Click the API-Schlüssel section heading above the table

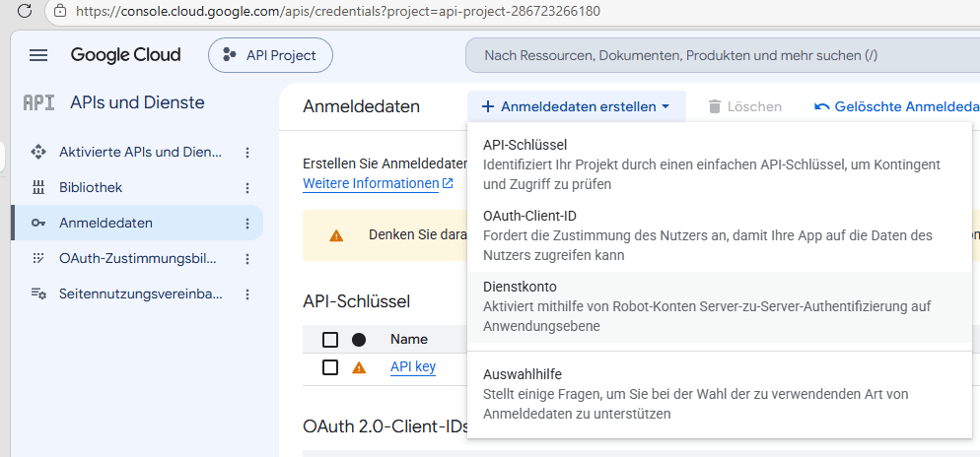356,301
